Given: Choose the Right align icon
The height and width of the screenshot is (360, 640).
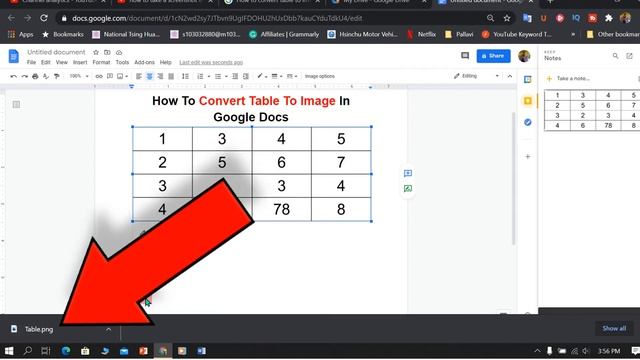Looking at the screenshot, I should [x=160, y=76].
